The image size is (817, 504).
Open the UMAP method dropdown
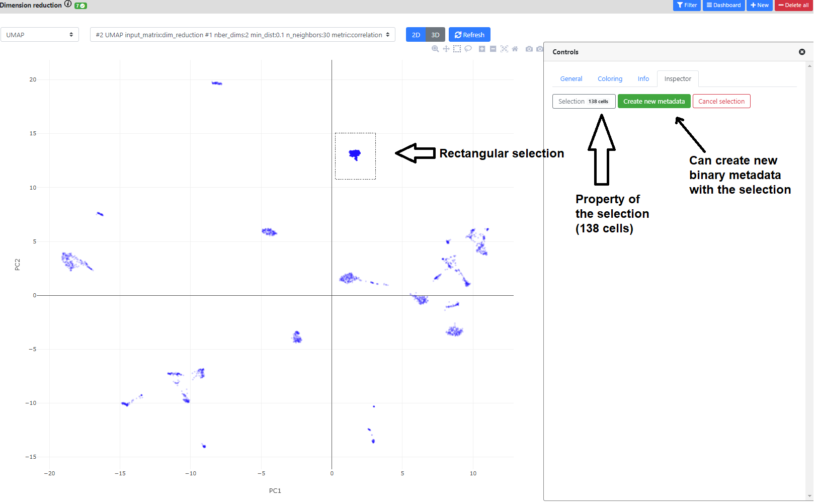(40, 35)
